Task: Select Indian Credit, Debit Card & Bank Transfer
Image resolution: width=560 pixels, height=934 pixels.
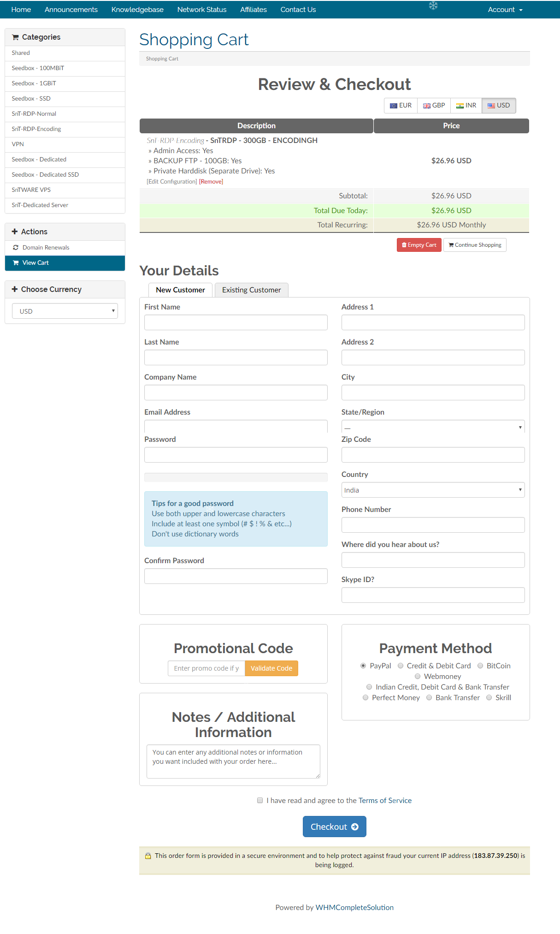Action: pyautogui.click(x=369, y=687)
